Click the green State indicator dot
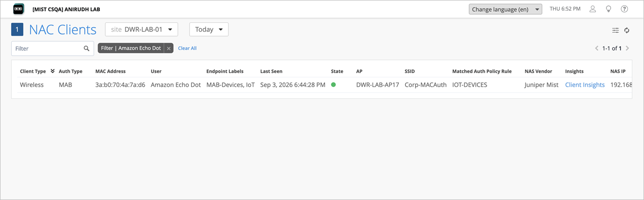 tap(333, 85)
